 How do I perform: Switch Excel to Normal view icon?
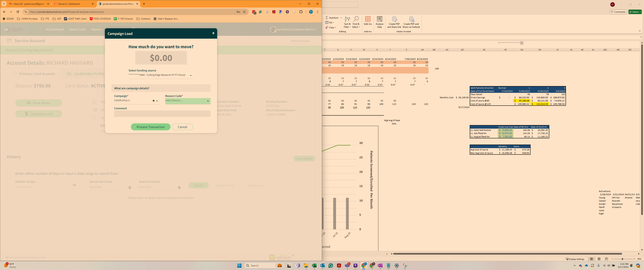pos(592,259)
